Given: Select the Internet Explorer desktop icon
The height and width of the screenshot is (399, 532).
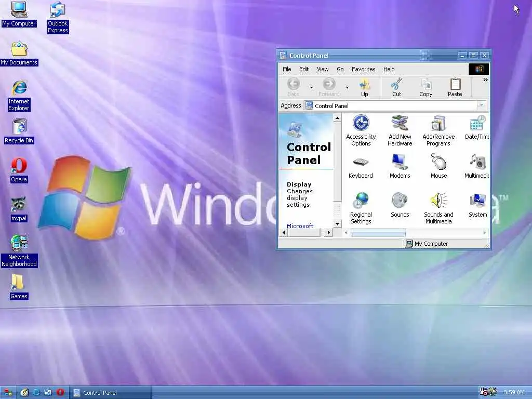Looking at the screenshot, I should pyautogui.click(x=19, y=96).
